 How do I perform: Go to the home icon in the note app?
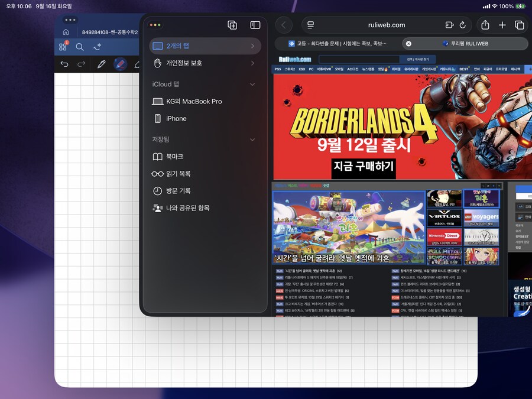point(66,32)
